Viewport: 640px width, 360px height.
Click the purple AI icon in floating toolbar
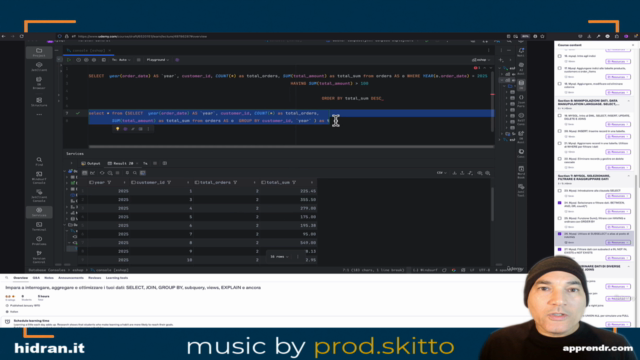pyautogui.click(x=125, y=129)
